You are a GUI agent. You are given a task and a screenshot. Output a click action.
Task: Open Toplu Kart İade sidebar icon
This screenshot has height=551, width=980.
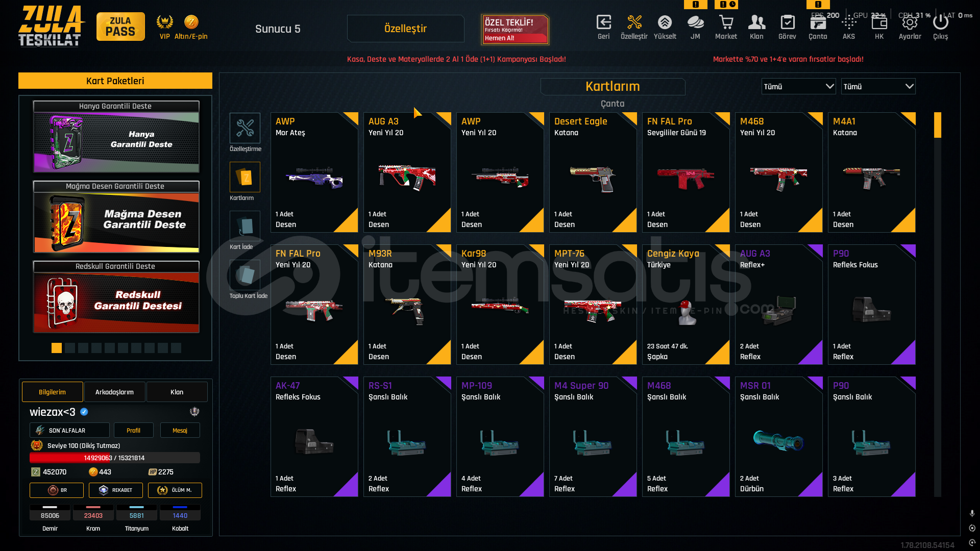point(245,275)
